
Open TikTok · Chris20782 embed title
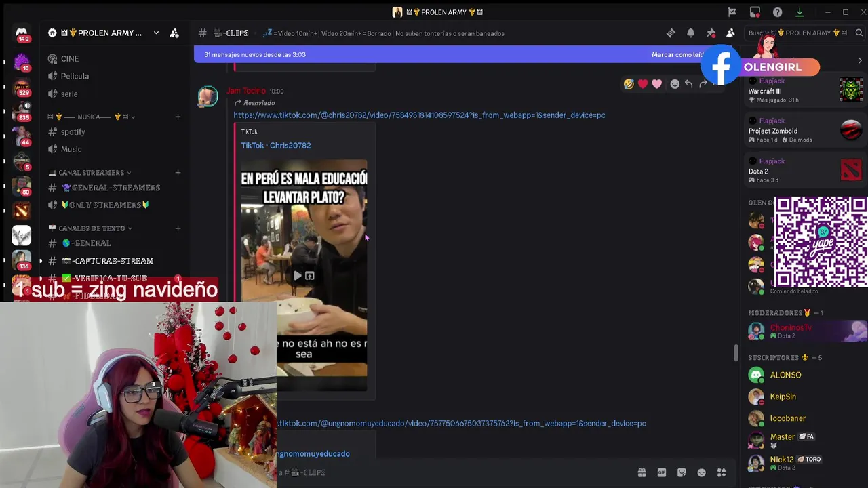pos(276,145)
